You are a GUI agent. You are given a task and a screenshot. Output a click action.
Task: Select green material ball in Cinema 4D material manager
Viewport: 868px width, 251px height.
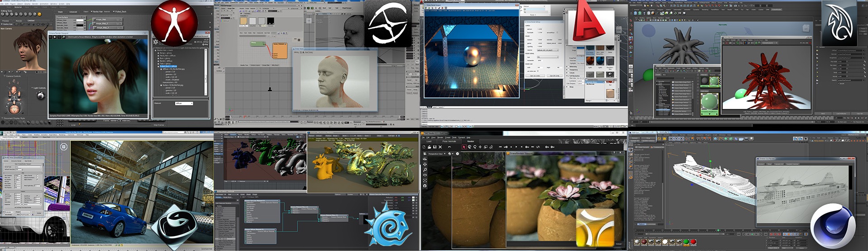pos(686,241)
